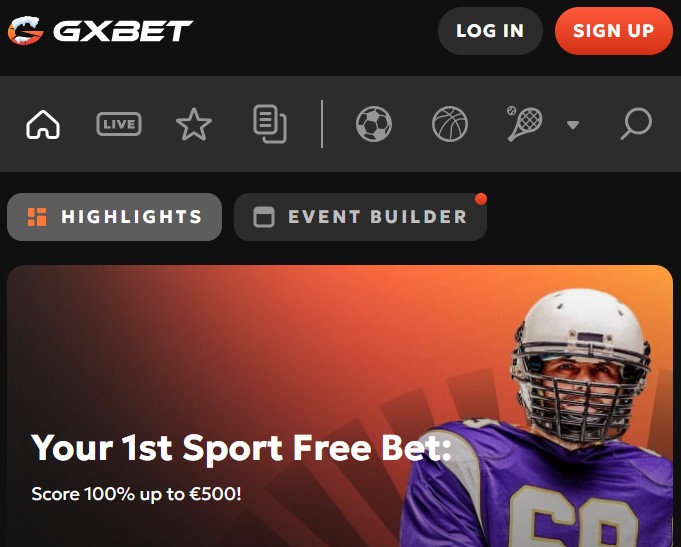Expand more sports with the dropdown arrow
This screenshot has height=547, width=681.
pos(573,125)
